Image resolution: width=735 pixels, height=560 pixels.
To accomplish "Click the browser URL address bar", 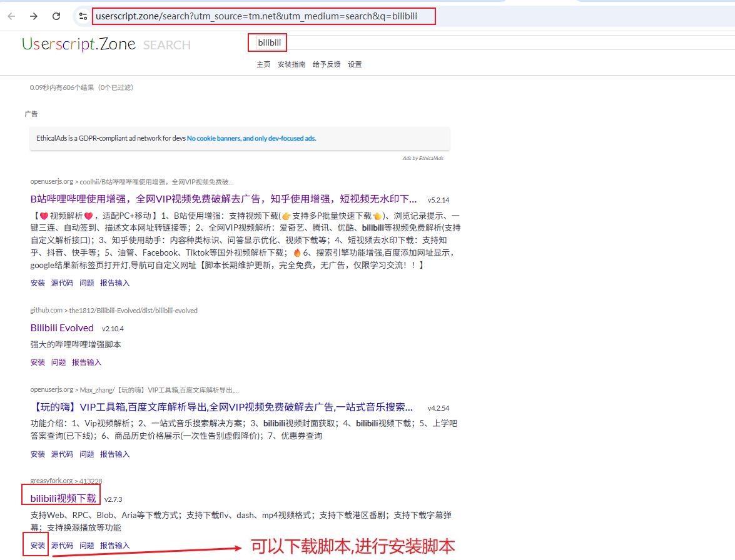I will click(x=263, y=16).
